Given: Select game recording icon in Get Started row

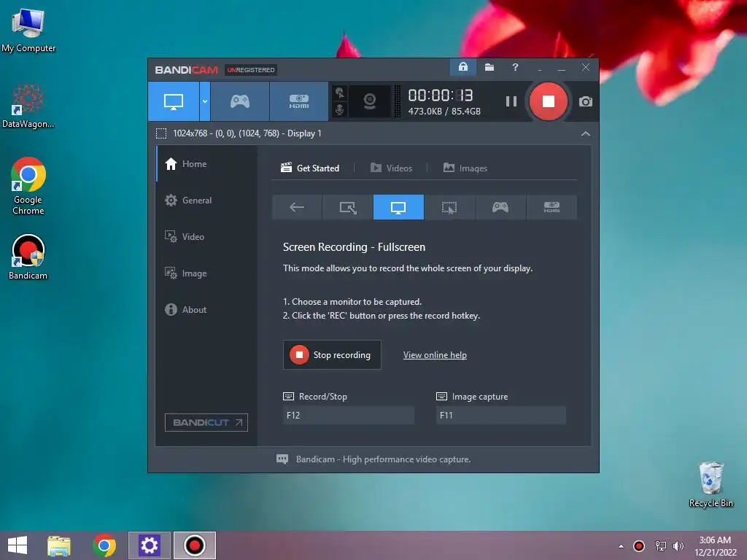Looking at the screenshot, I should 500,207.
